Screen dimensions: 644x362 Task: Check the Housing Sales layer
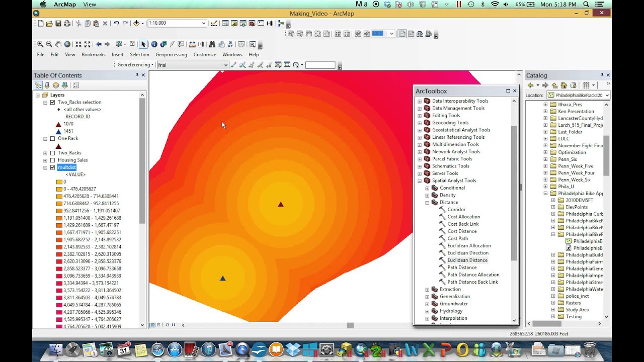pos(52,160)
